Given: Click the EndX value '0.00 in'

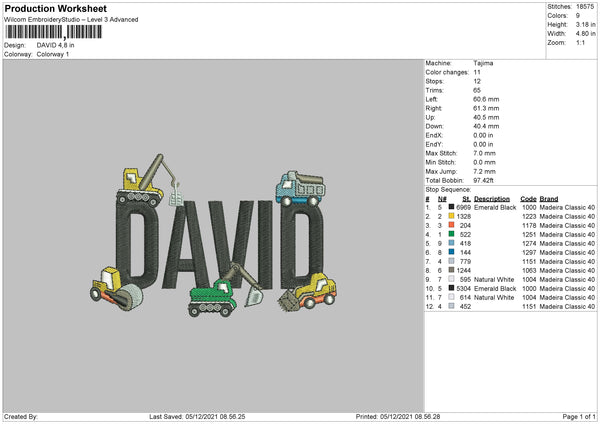Looking at the screenshot, I should click(x=483, y=135).
